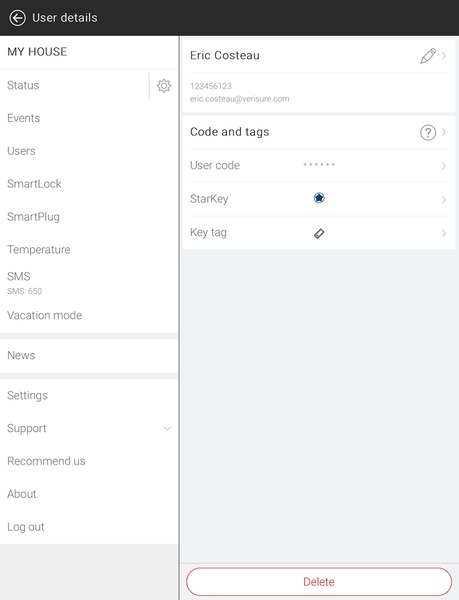Click email eric.costeau@verisure.com
The width and height of the screenshot is (459, 600).
[x=239, y=99]
